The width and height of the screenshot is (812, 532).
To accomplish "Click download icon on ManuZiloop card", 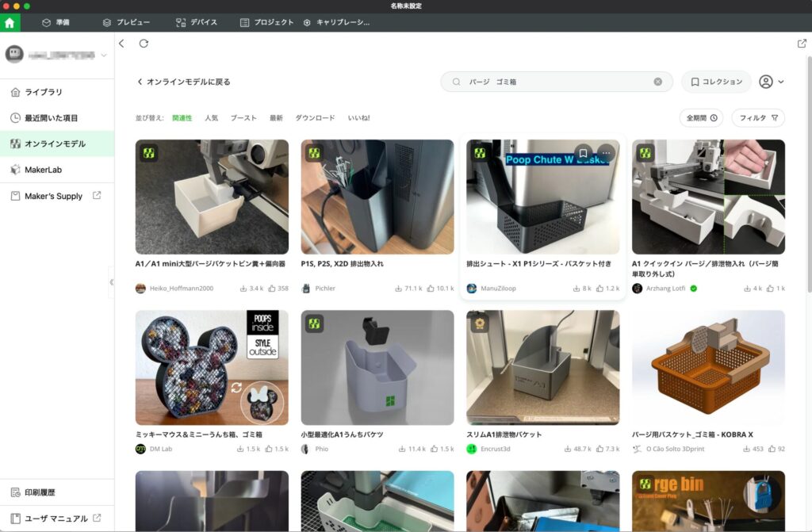I will pos(576,289).
